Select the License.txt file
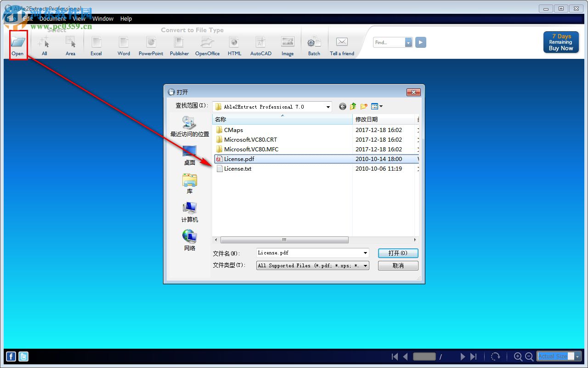588x368 pixels. click(237, 169)
